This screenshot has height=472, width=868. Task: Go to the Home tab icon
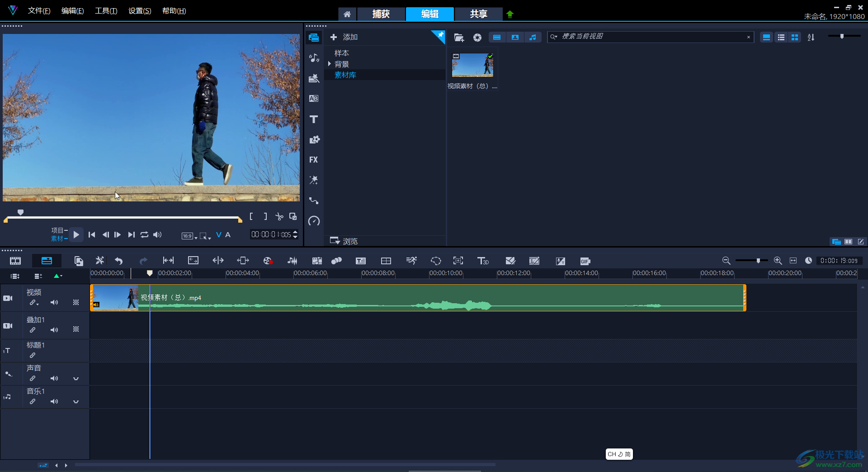347,14
